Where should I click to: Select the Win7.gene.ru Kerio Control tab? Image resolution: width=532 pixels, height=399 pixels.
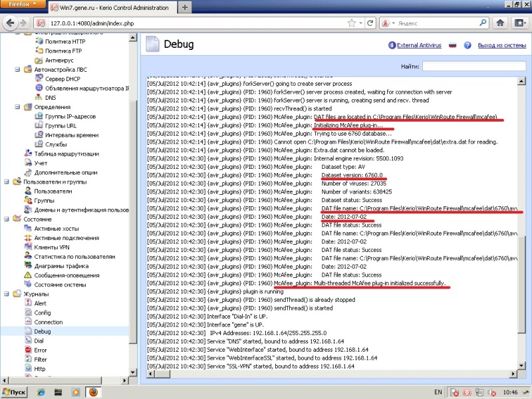coord(106,7)
